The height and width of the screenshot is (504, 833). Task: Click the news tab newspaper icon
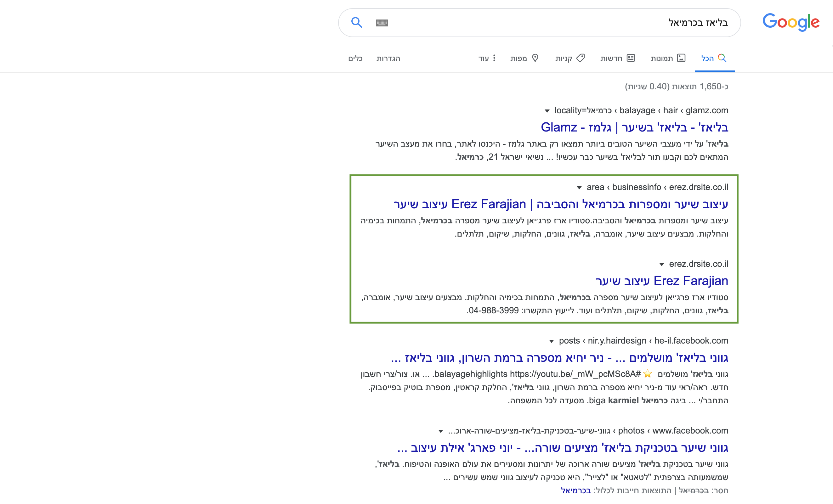click(x=631, y=58)
